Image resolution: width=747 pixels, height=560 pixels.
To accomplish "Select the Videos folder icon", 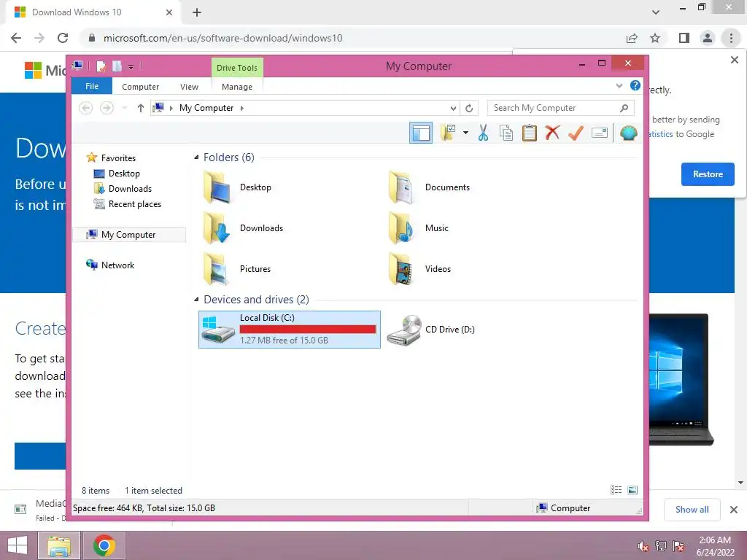I will point(400,269).
